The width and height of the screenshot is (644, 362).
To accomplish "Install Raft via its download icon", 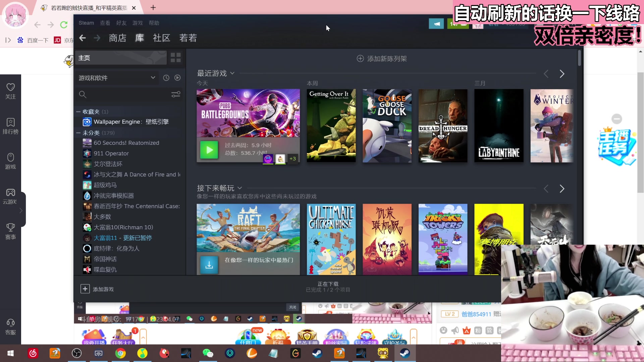I will coord(209,265).
